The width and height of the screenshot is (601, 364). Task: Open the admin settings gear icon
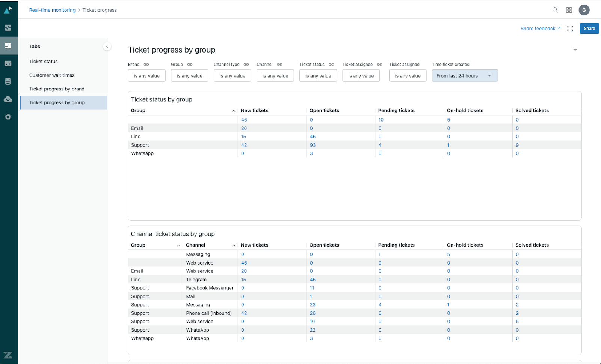(x=8, y=117)
